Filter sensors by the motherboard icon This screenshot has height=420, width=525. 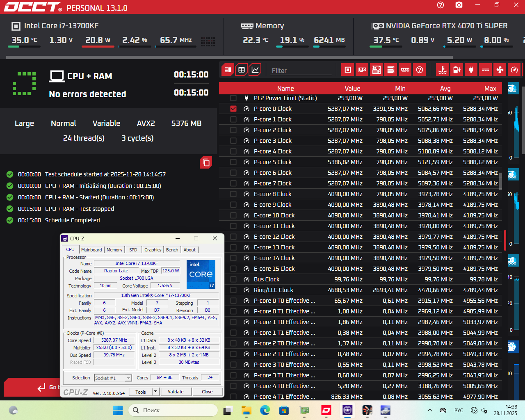pos(377,70)
